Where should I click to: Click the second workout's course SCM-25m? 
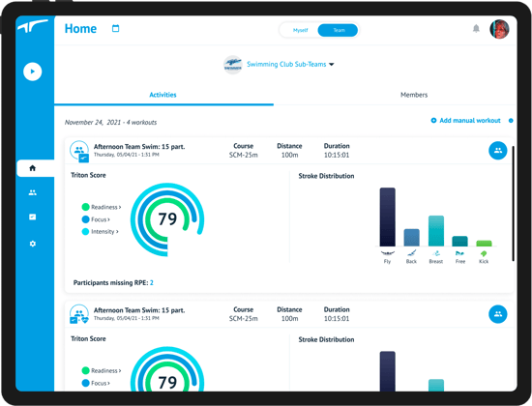click(243, 318)
